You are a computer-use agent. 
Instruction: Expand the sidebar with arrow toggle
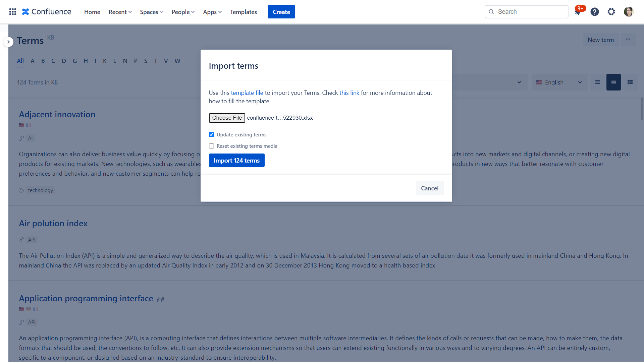pos(8,42)
